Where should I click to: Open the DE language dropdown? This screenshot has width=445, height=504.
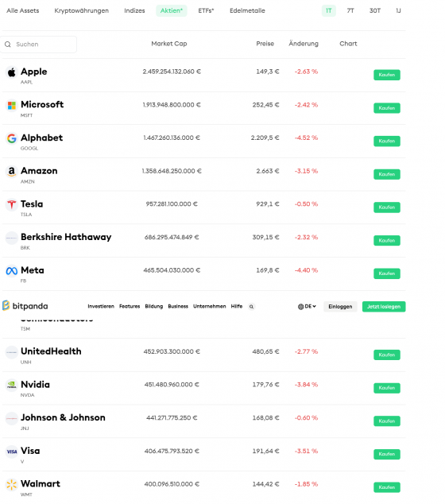307,307
